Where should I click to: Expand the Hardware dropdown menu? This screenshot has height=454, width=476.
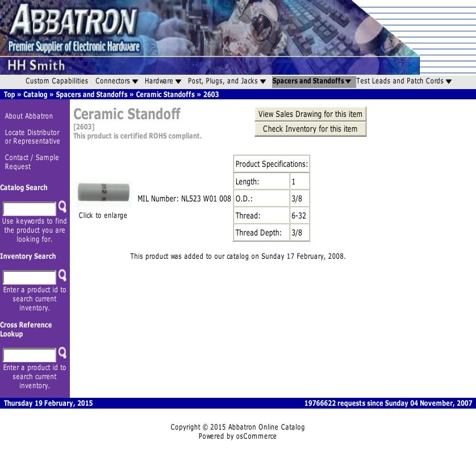click(162, 81)
